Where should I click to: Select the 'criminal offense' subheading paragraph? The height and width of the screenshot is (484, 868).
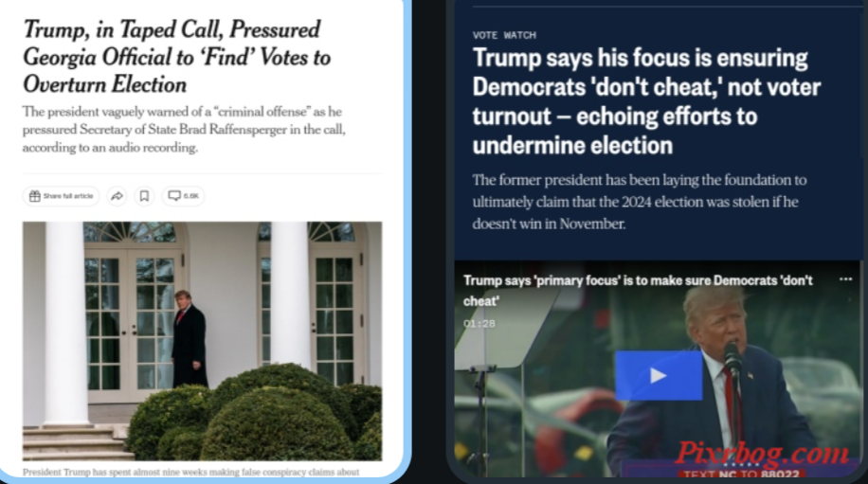184,130
